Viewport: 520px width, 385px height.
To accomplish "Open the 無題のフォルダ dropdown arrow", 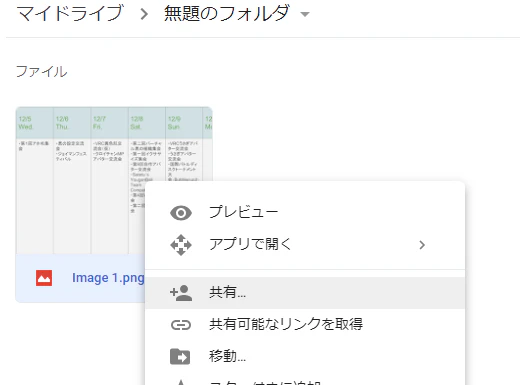I will (305, 14).
